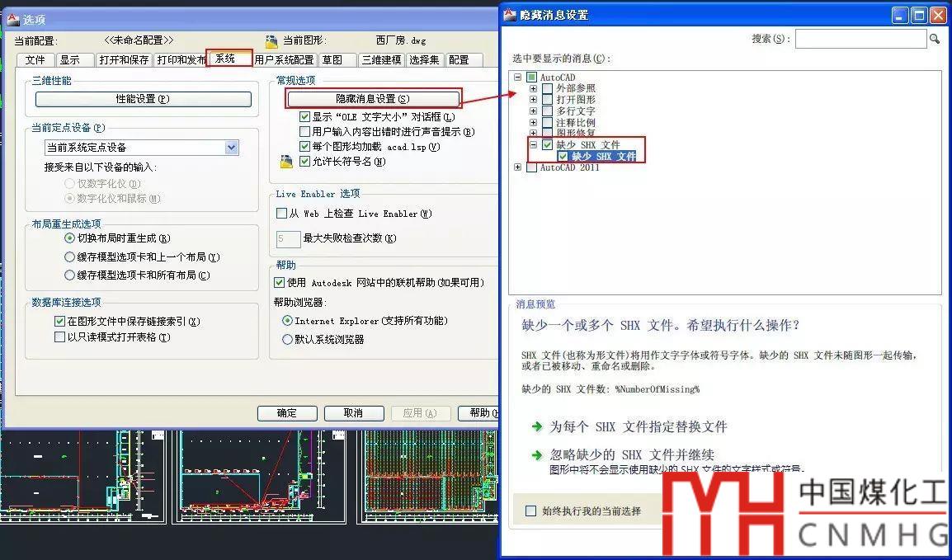Enable 从 Web 上检查 Live Enabler checkbox
952x560 pixels.
tap(281, 213)
